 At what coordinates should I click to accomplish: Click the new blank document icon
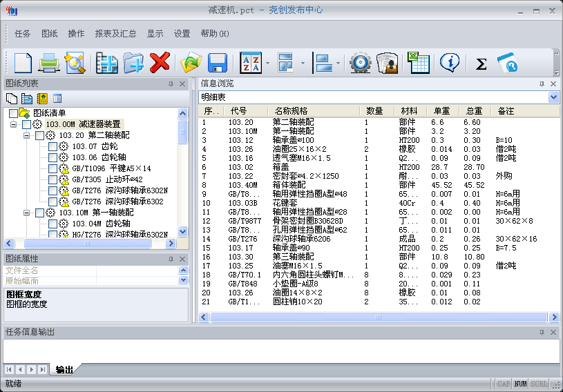[x=23, y=63]
